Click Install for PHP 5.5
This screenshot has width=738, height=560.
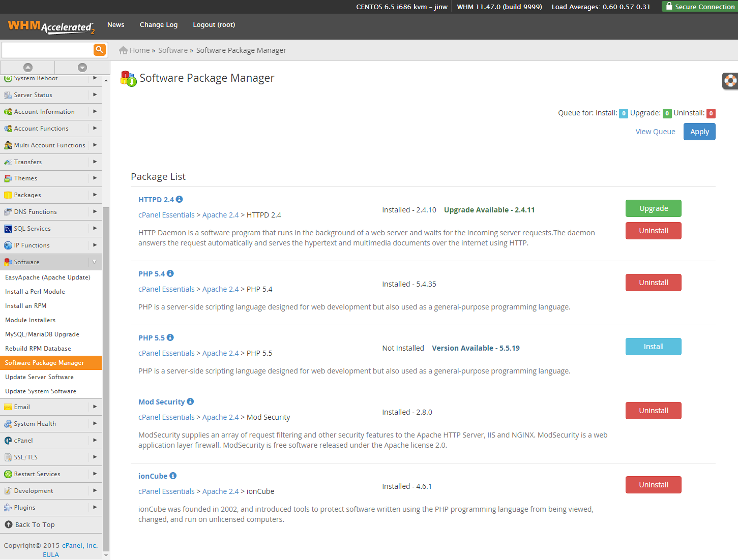point(654,347)
